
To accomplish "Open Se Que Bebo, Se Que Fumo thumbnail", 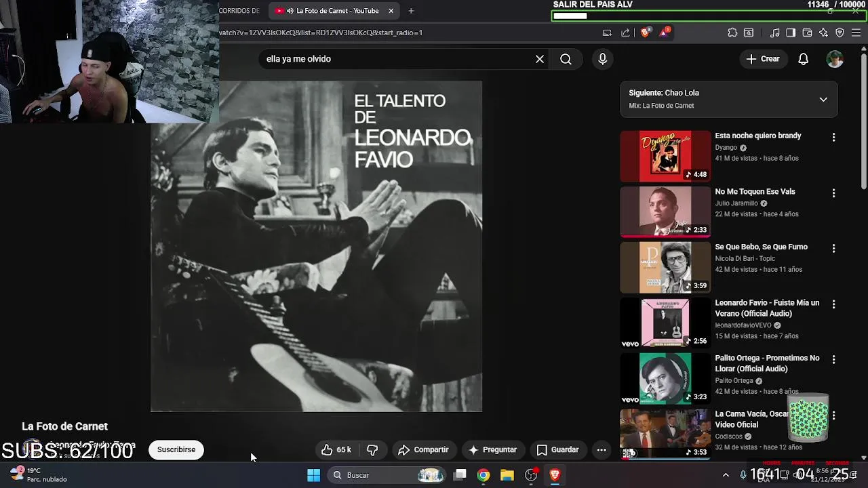I will point(665,268).
